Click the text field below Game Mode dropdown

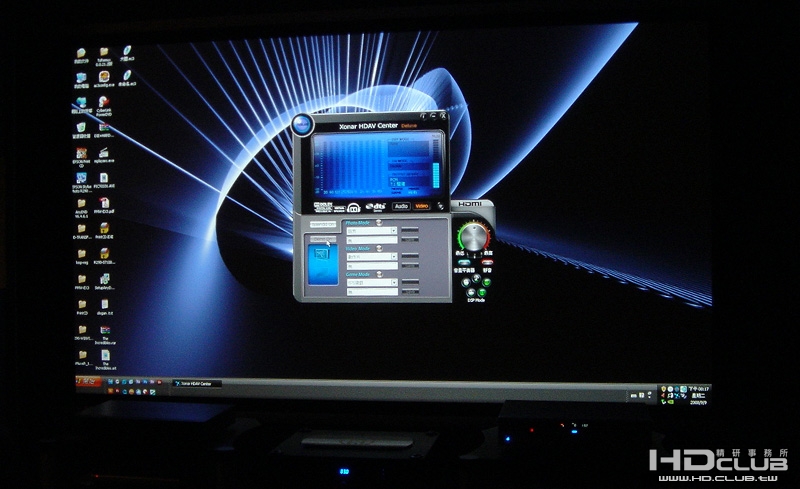click(x=372, y=291)
